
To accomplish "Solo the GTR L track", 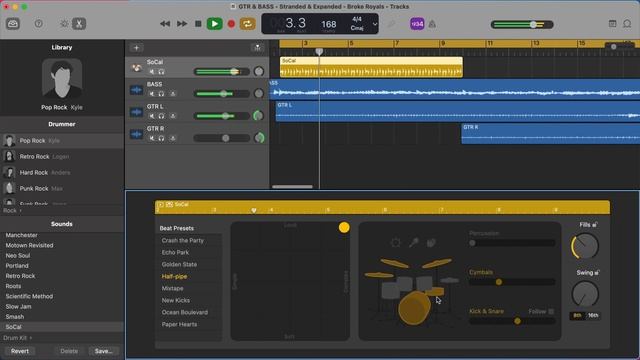I will 161,116.
